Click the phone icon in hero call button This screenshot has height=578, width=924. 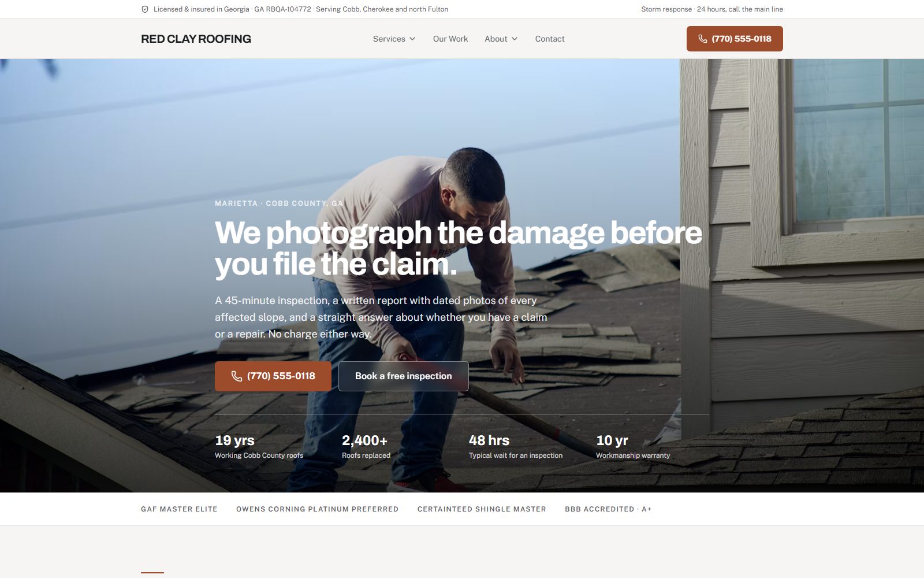[237, 376]
